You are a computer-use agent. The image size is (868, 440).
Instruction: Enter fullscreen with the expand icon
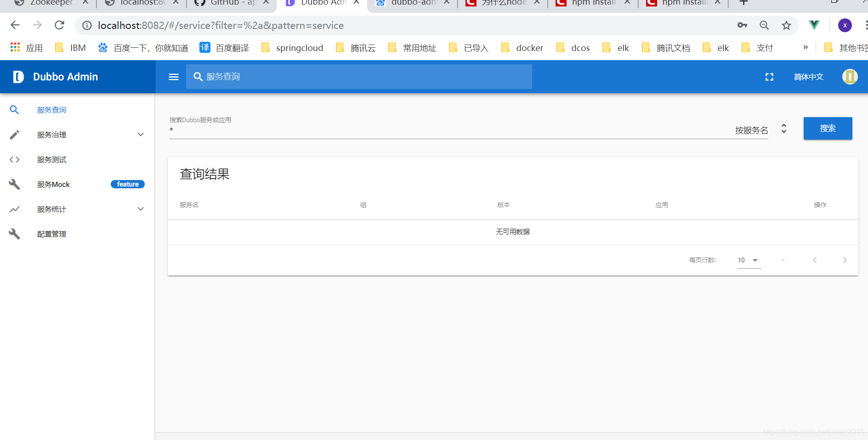[769, 77]
